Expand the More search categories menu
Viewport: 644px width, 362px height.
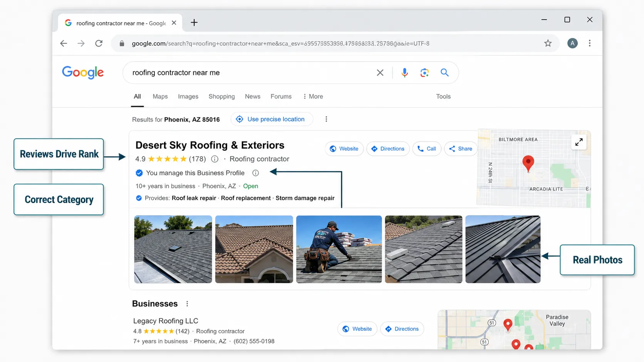(313, 97)
